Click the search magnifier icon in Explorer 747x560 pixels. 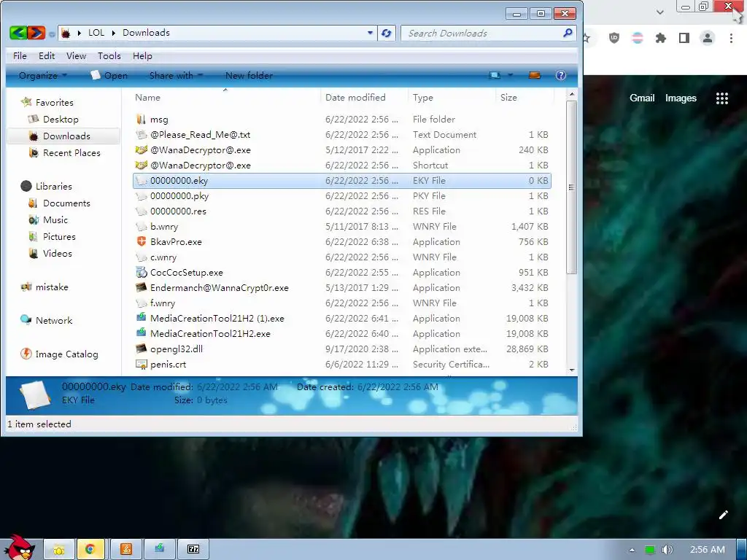tap(568, 33)
